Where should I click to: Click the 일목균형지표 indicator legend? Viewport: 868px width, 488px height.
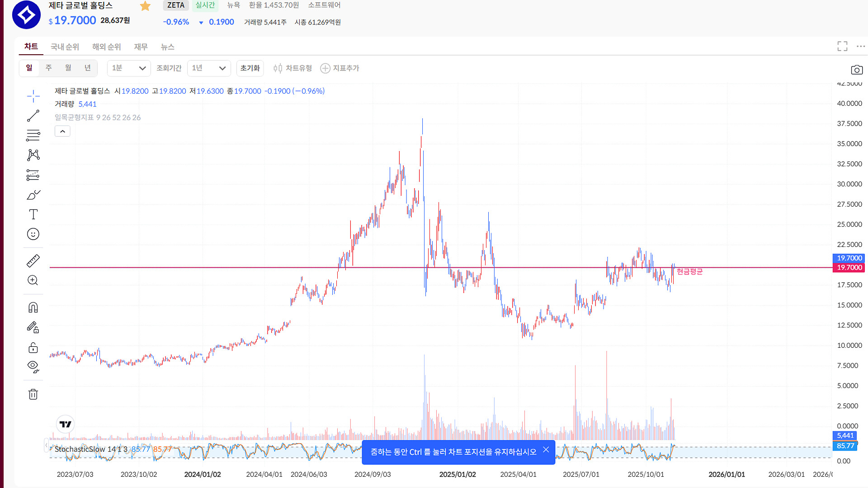98,118
